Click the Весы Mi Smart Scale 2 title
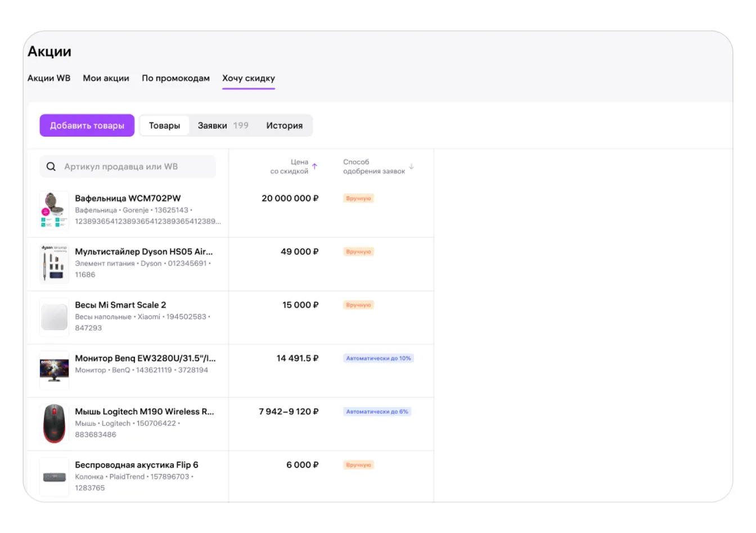 [120, 305]
